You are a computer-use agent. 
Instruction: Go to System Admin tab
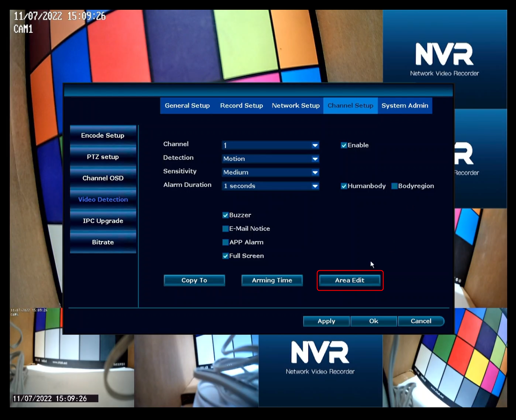[x=405, y=106]
